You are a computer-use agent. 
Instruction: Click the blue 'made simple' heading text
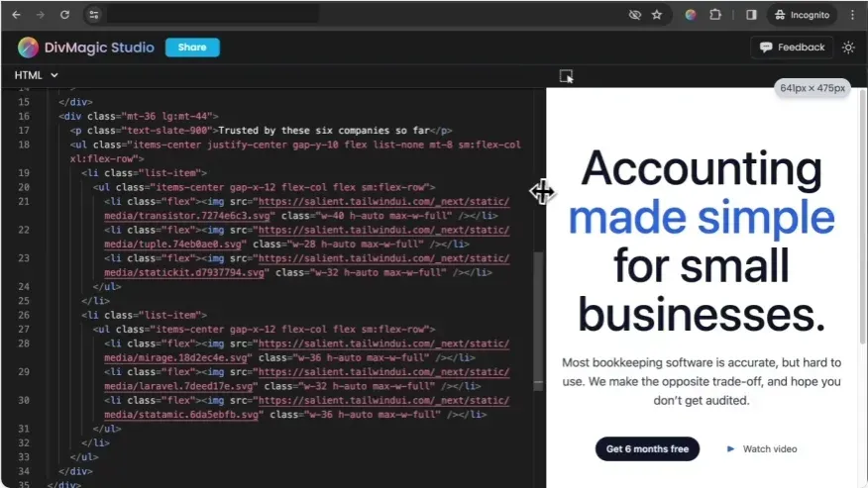point(702,217)
